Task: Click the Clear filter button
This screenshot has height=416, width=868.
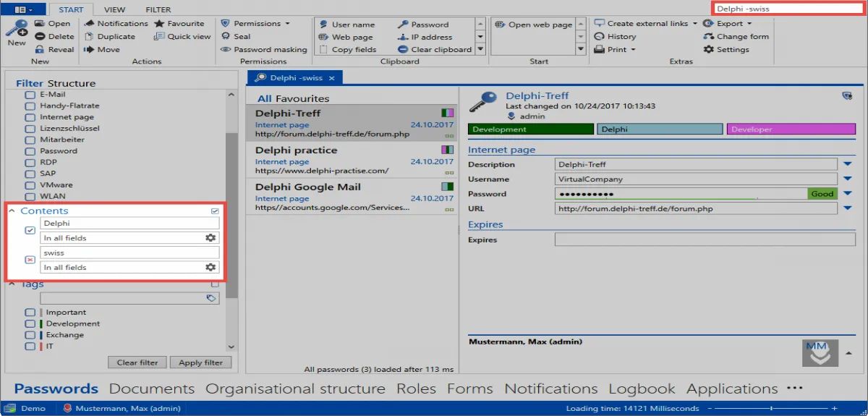Action: [x=137, y=362]
